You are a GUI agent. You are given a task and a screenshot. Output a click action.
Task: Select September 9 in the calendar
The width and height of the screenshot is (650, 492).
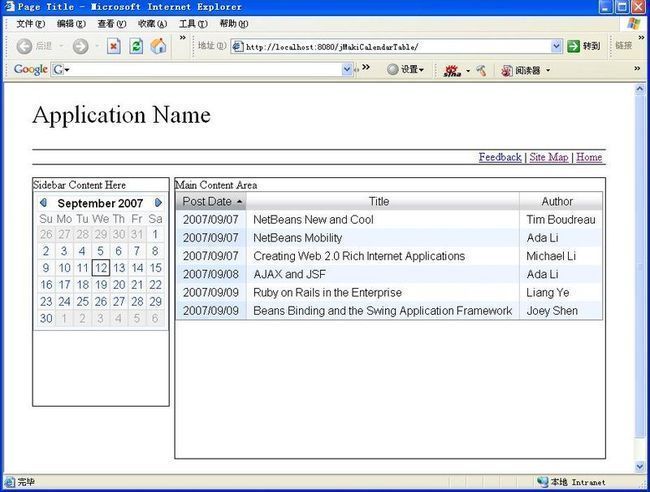click(x=46, y=268)
